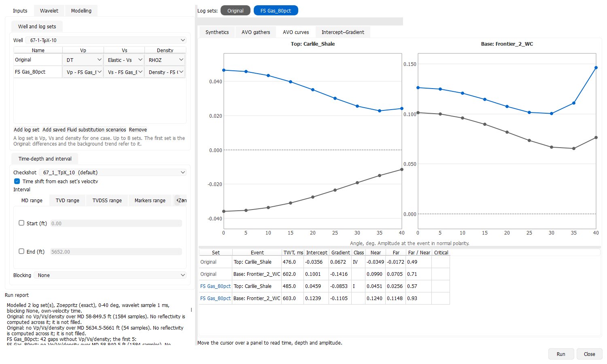607x364 pixels.
Task: Switch to the Intercept–Gradient tab
Action: pos(343,32)
